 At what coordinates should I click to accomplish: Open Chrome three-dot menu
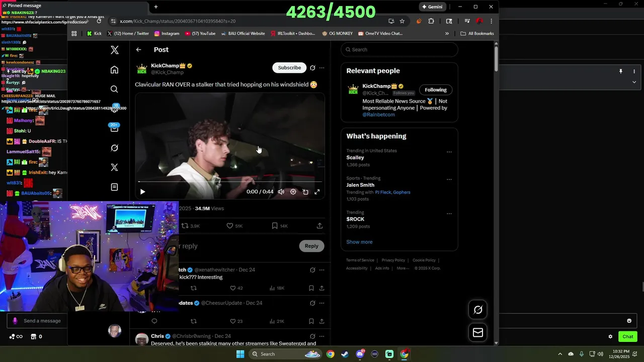click(491, 21)
